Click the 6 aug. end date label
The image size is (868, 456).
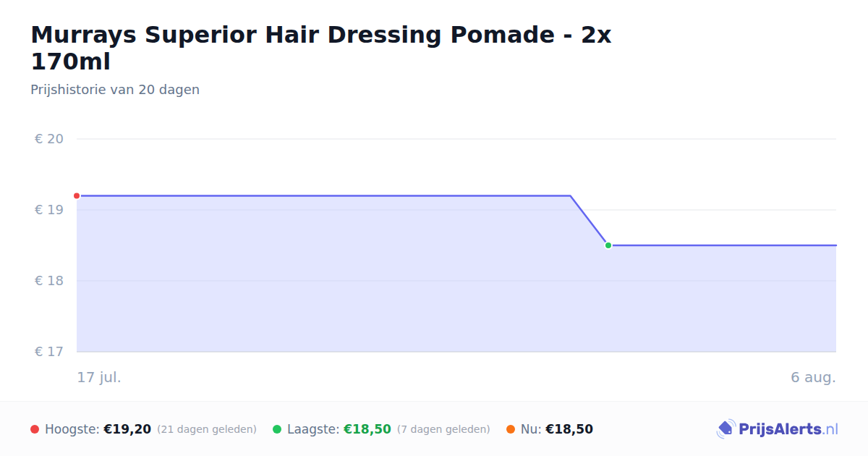click(814, 378)
